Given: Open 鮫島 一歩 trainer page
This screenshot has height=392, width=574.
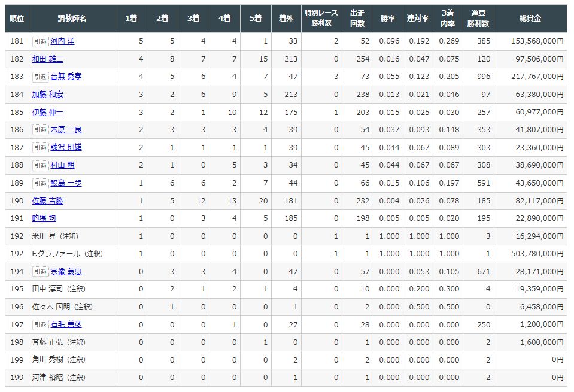Looking at the screenshot, I should pos(66,183).
